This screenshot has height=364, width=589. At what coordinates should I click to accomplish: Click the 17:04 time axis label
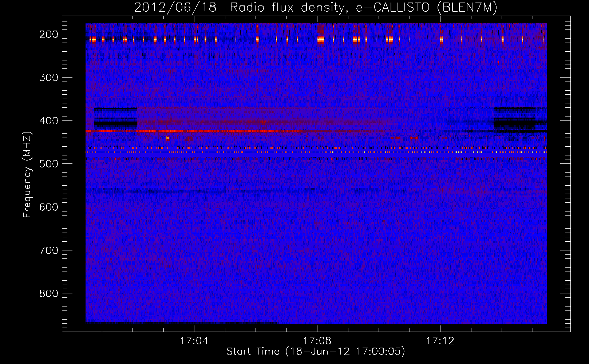click(x=194, y=341)
